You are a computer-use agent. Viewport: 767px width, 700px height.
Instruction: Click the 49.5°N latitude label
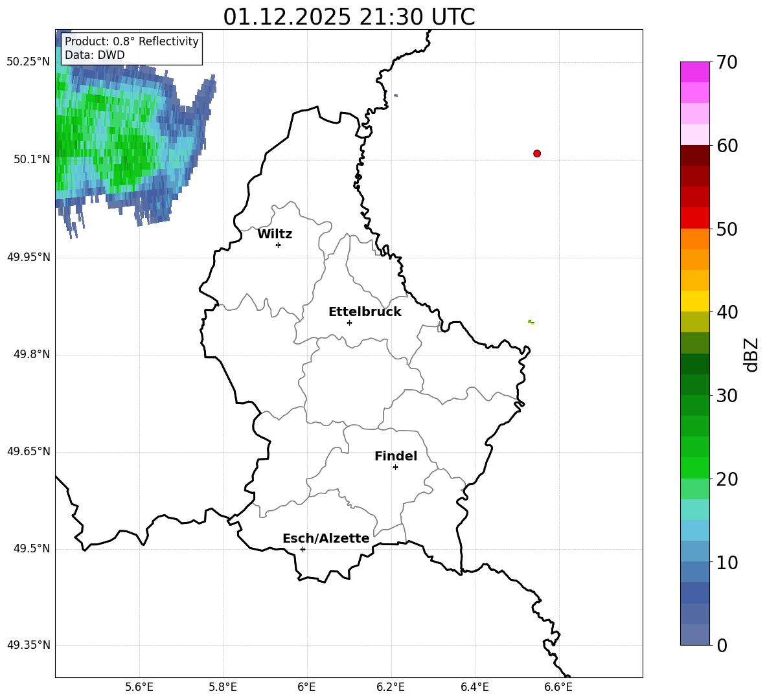tap(32, 548)
